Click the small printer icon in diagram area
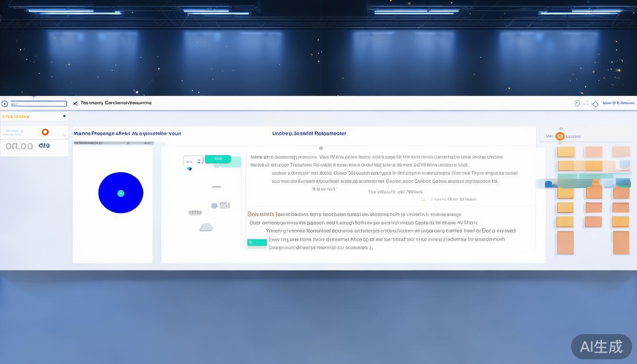This screenshot has width=637, height=364. [224, 205]
